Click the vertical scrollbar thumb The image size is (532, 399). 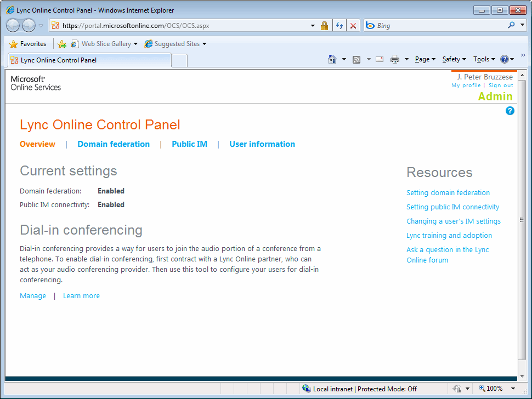click(522, 220)
